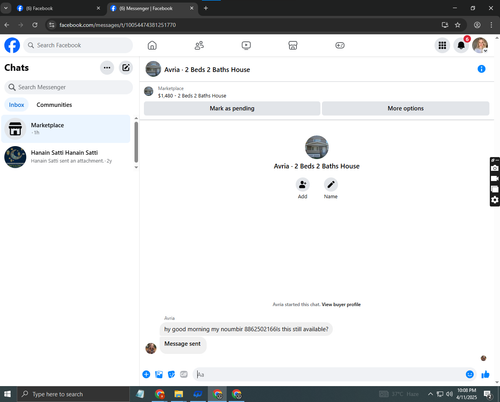This screenshot has width=500, height=402.
Task: Open the $1,480 Marketplace listing link
Action: click(x=192, y=96)
